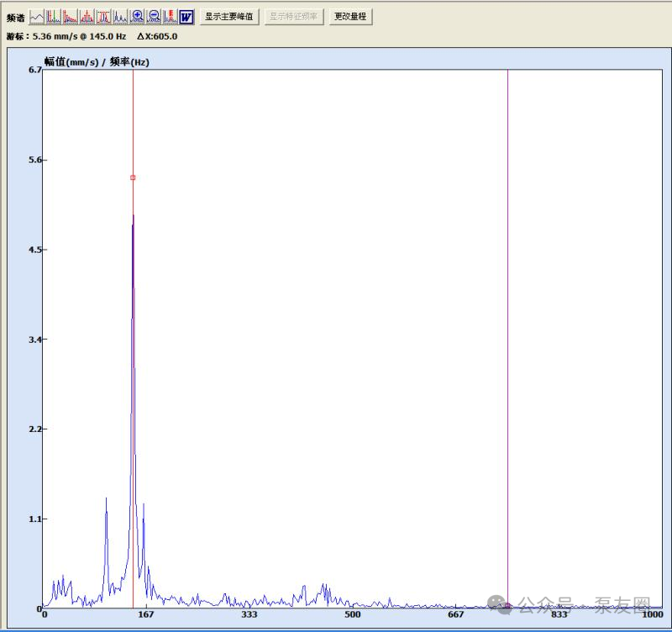Click the axis title 幅值(mm/s) / 频率(Hz)

point(97,61)
